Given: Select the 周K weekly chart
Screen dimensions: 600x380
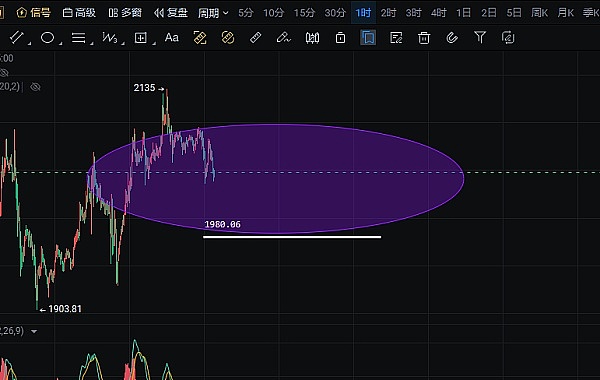Looking at the screenshot, I should tap(540, 13).
